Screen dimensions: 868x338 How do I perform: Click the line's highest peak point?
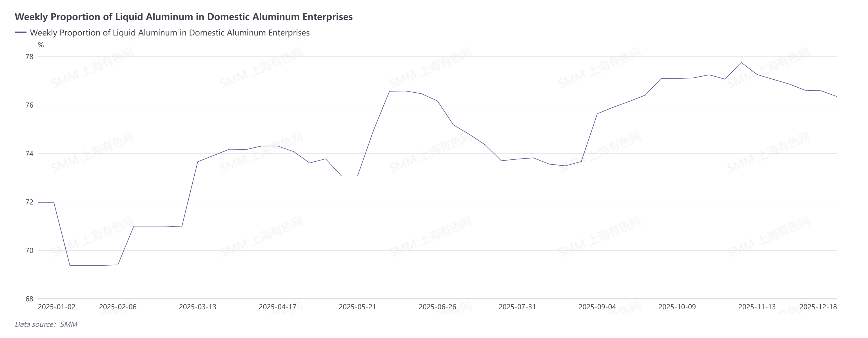point(741,63)
